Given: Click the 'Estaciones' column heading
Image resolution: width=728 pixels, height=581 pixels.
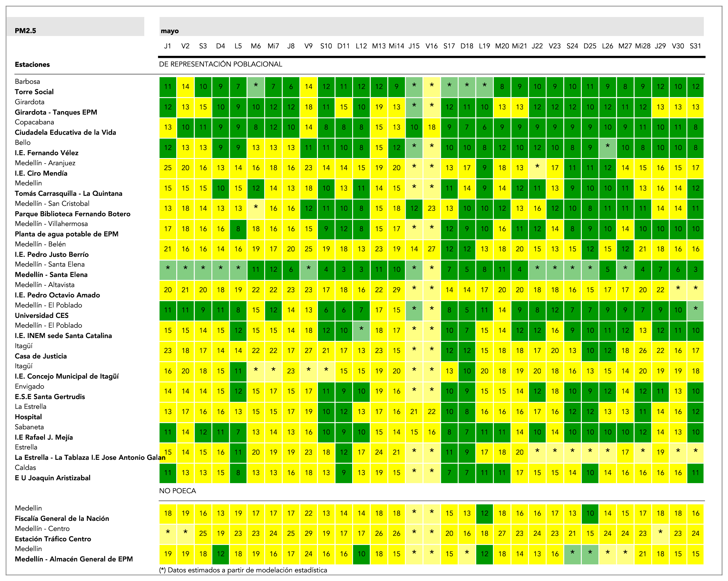Looking at the screenshot, I should [32, 64].
